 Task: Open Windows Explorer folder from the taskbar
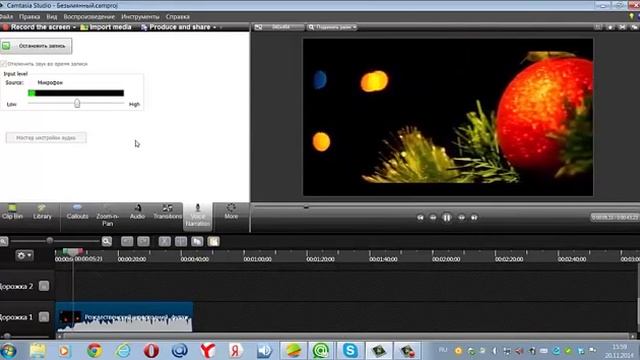click(38, 351)
